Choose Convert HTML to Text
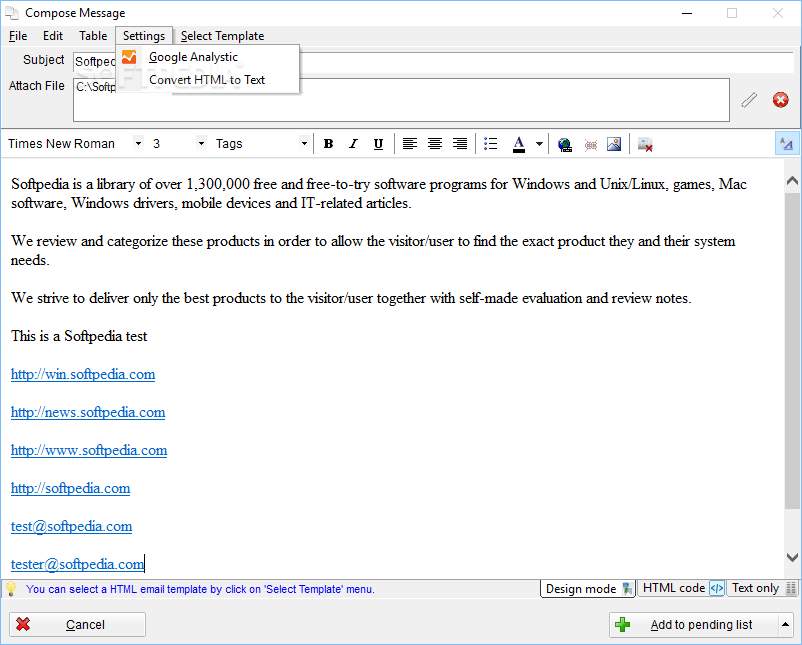Screen dimensions: 802x645 pyautogui.click(x=207, y=80)
